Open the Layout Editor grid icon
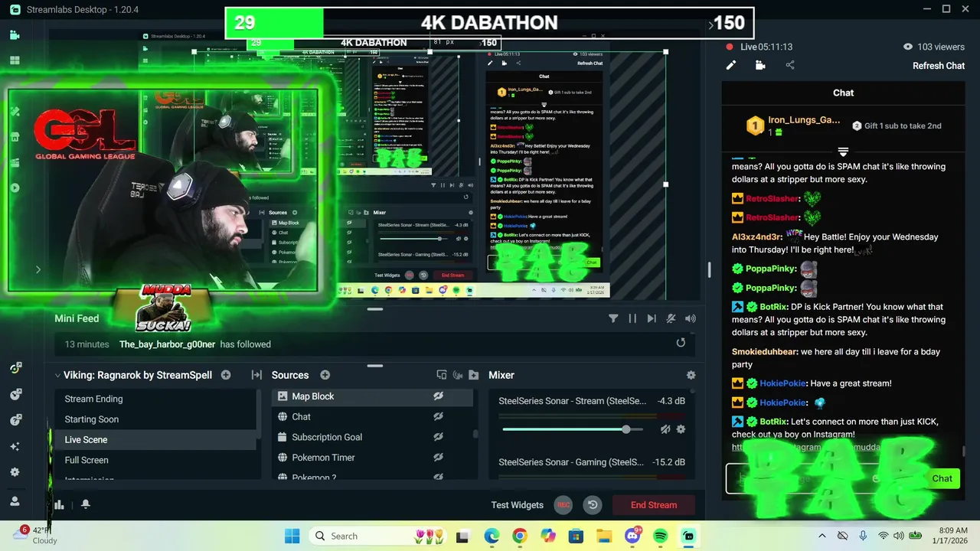The image size is (980, 551). 15,60
